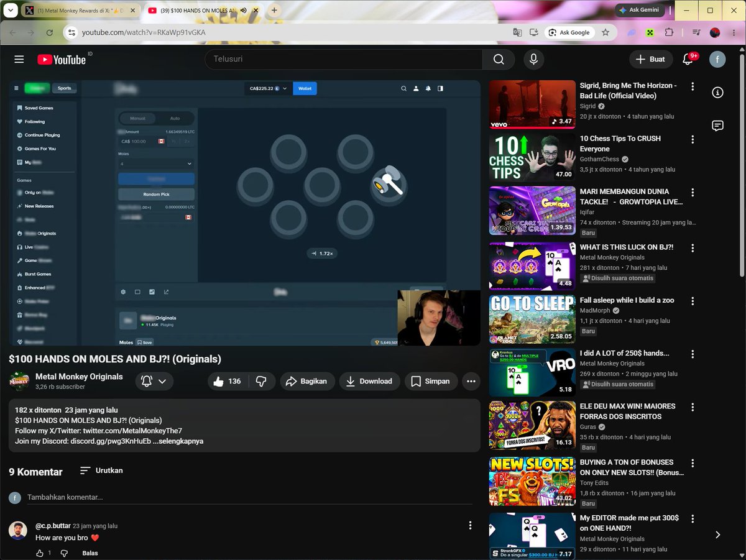Open the Growtopia live stream thumbnail

532,211
